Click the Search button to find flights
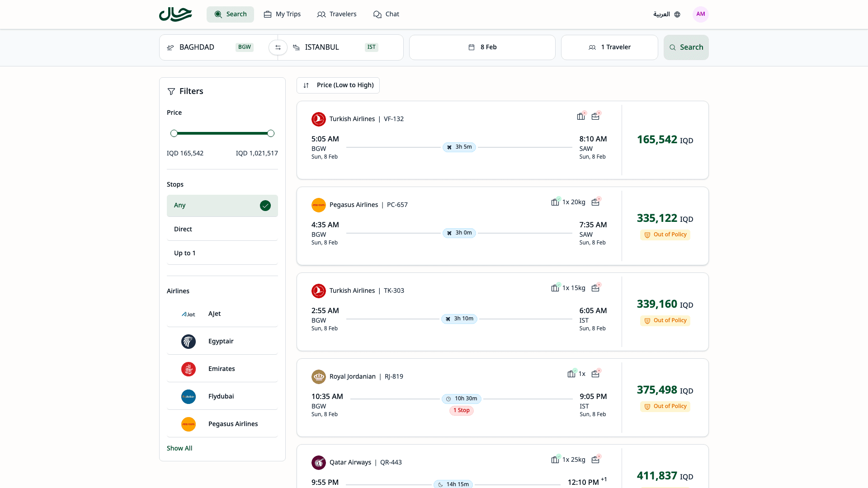 pyautogui.click(x=686, y=47)
